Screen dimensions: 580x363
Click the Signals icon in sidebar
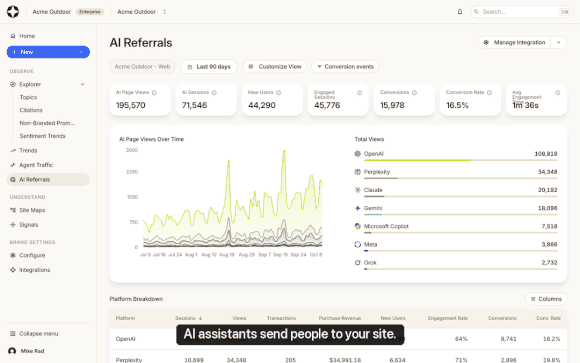[13, 225]
